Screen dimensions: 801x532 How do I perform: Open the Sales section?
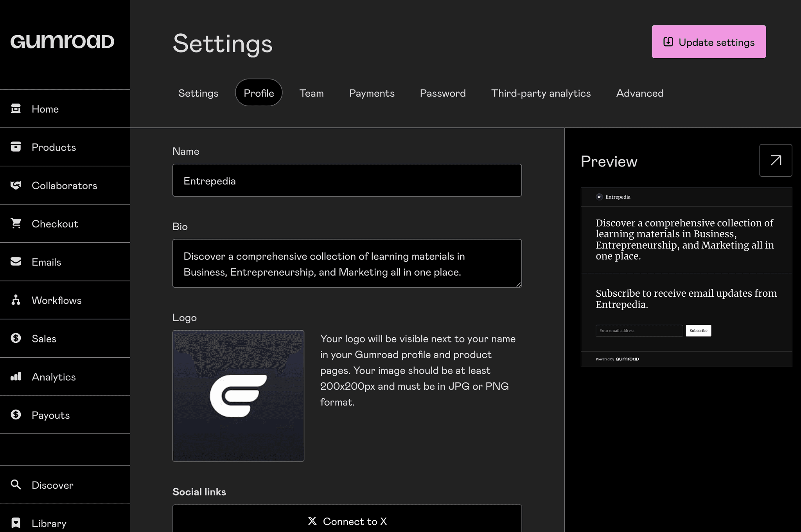pyautogui.click(x=43, y=339)
